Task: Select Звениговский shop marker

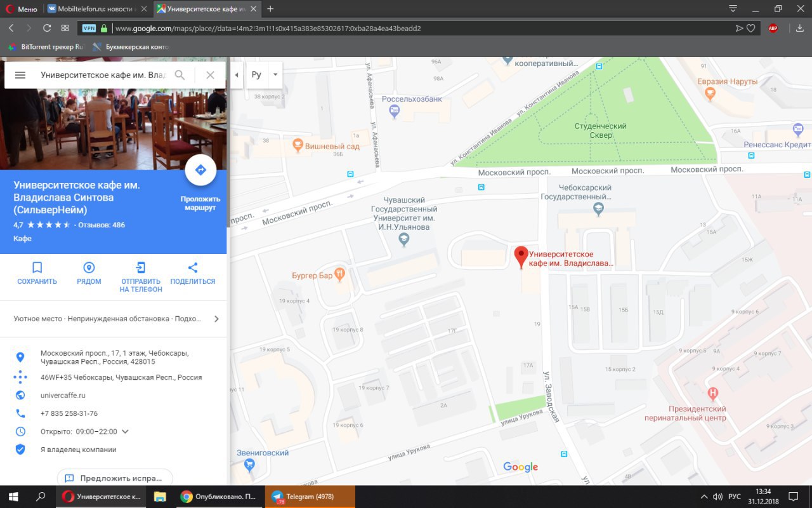Action: pos(249,465)
